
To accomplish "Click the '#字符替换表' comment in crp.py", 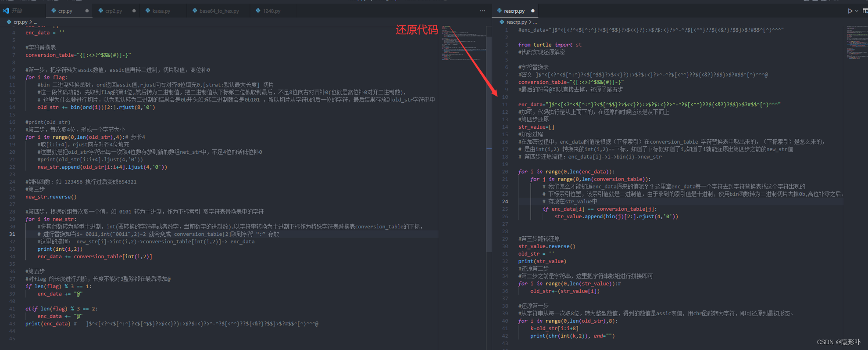I will (41, 47).
